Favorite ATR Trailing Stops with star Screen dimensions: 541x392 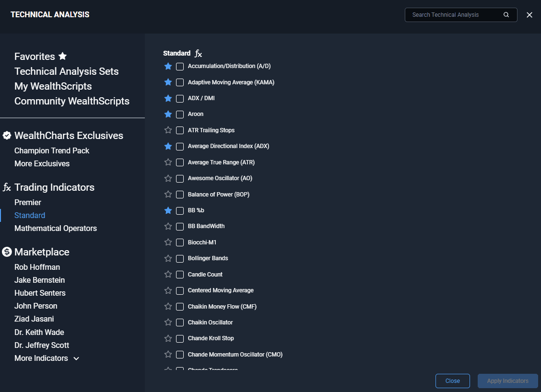tap(168, 130)
